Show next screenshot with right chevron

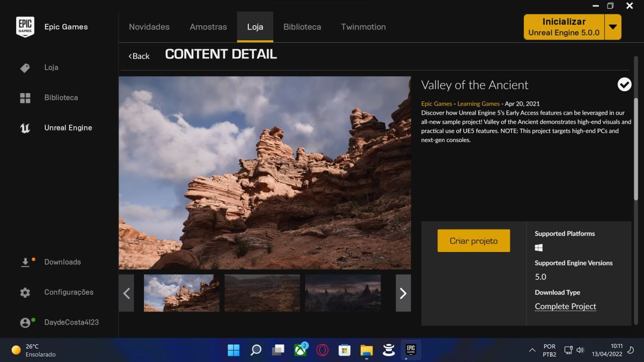403,293
